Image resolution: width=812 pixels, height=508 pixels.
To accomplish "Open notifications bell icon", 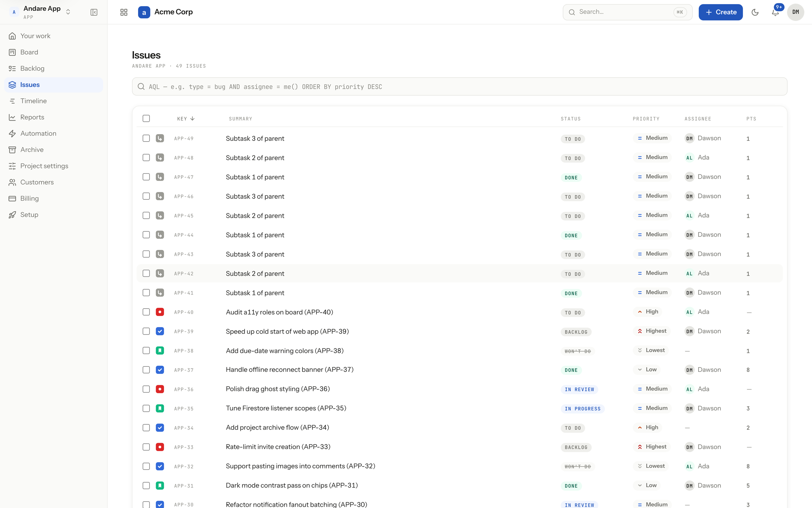I will click(x=775, y=12).
